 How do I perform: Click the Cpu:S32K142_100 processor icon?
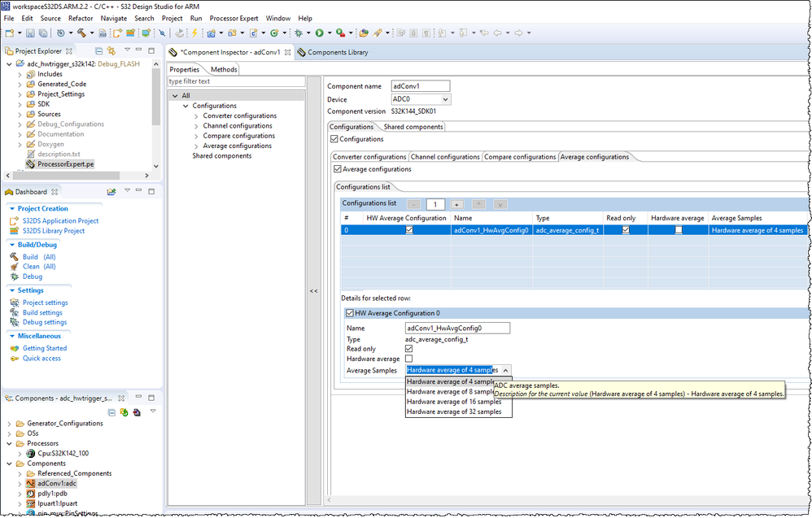31,453
